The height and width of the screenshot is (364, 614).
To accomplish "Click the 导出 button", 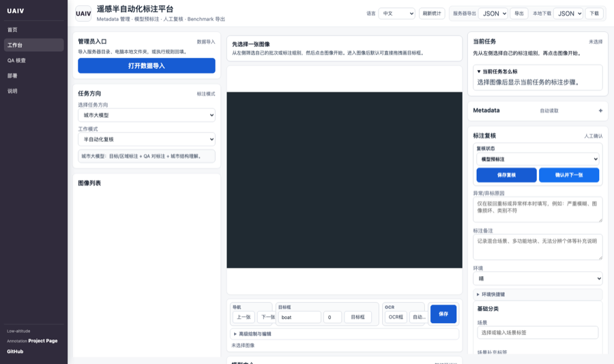I will [519, 14].
